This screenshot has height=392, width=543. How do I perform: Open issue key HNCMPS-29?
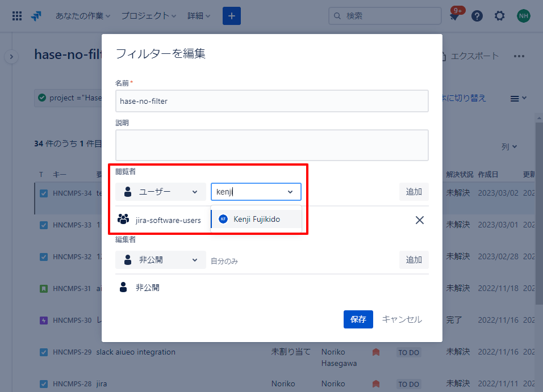click(x=72, y=352)
